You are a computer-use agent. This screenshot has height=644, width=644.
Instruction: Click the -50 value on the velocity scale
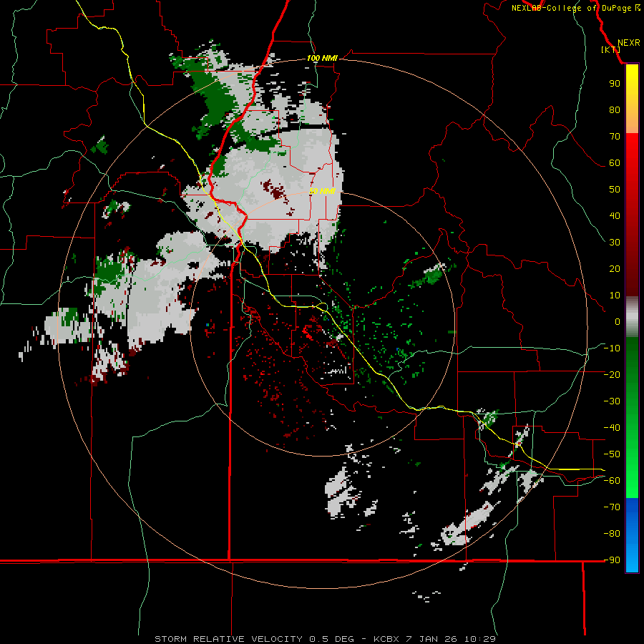(612, 454)
